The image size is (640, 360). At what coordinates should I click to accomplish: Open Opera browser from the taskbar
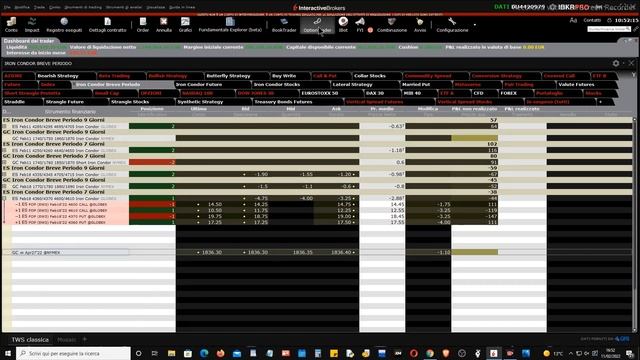(x=413, y=353)
